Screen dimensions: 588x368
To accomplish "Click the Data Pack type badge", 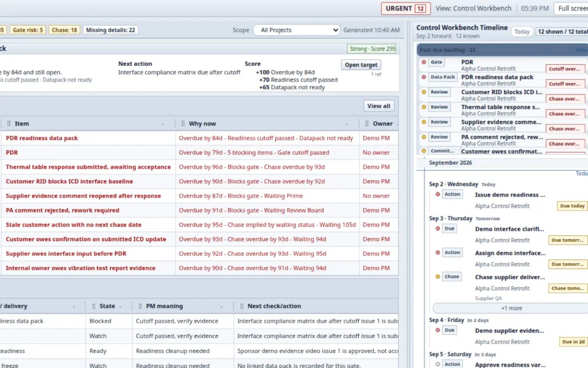I will pos(443,77).
